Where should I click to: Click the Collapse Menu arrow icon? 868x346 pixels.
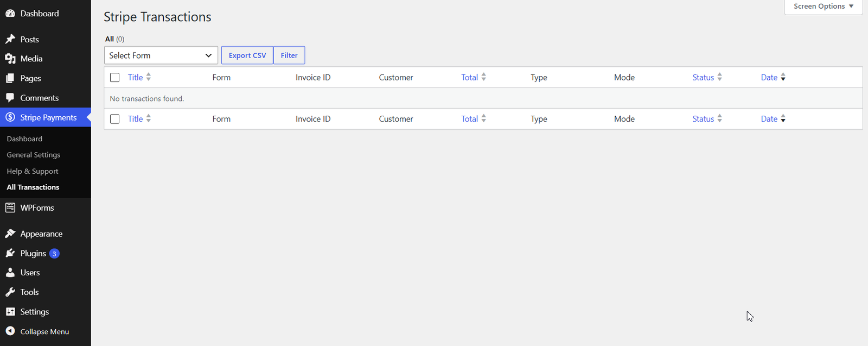(x=10, y=331)
